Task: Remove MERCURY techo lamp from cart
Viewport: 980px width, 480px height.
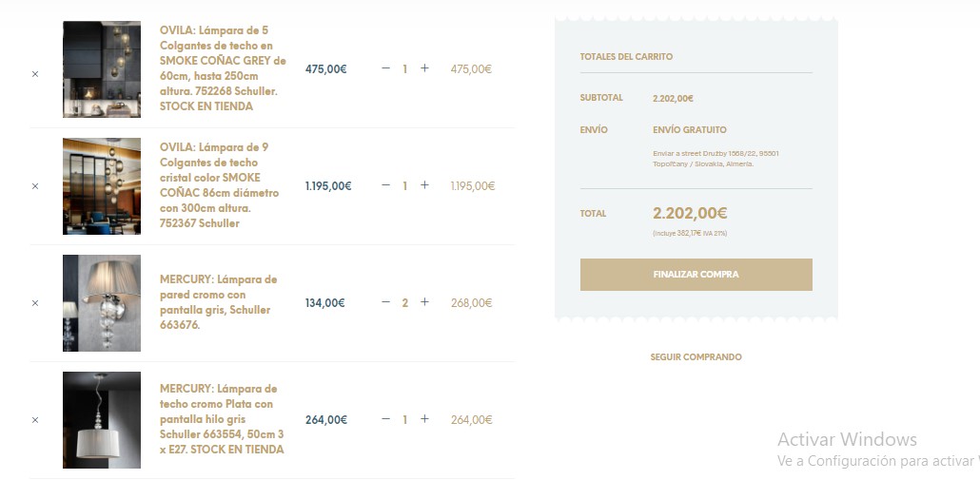Action: pos(35,420)
